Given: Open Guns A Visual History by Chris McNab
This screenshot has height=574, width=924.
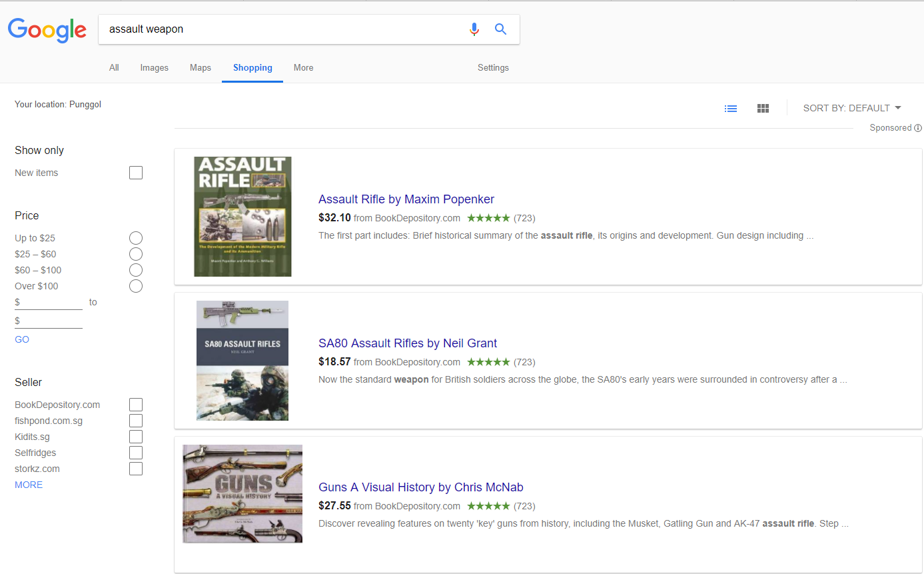Looking at the screenshot, I should coord(421,487).
